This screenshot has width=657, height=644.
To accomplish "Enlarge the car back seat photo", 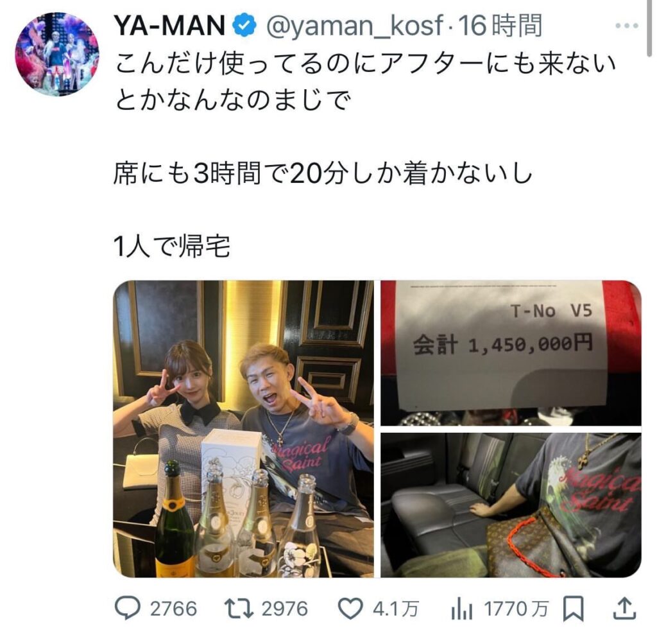I will pyautogui.click(x=511, y=505).
